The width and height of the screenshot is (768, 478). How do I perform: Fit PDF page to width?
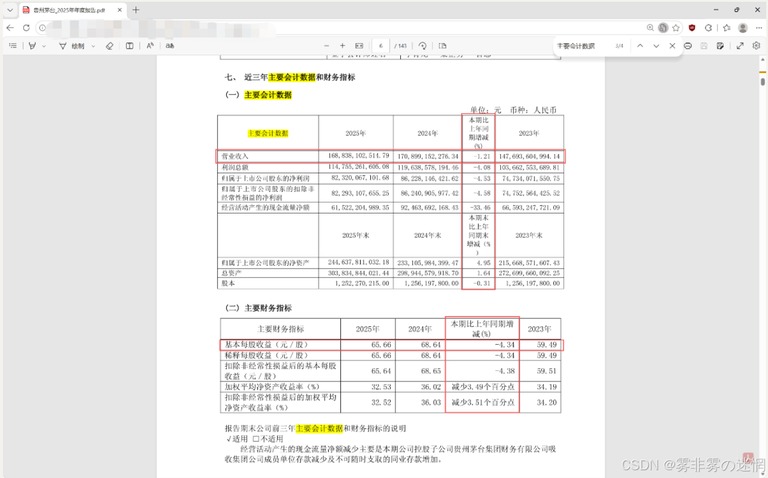point(359,46)
